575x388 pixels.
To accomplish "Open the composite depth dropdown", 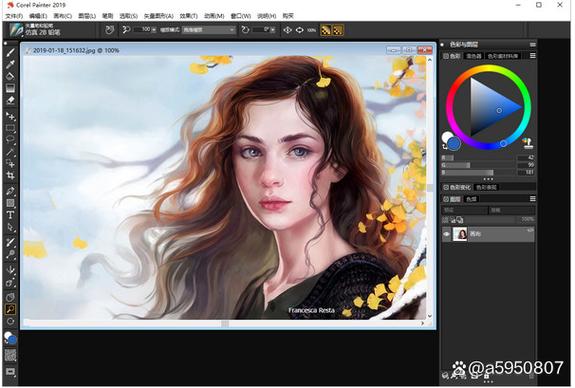I will (x=512, y=211).
